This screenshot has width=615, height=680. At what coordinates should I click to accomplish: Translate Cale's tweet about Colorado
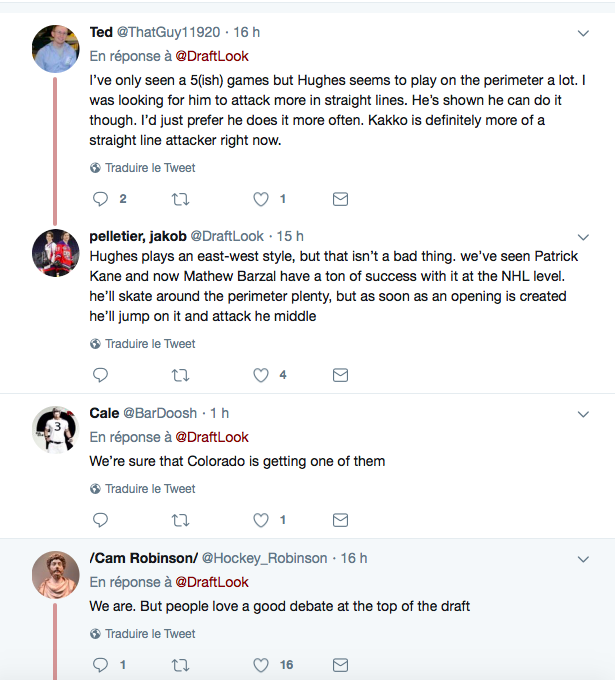coord(150,489)
